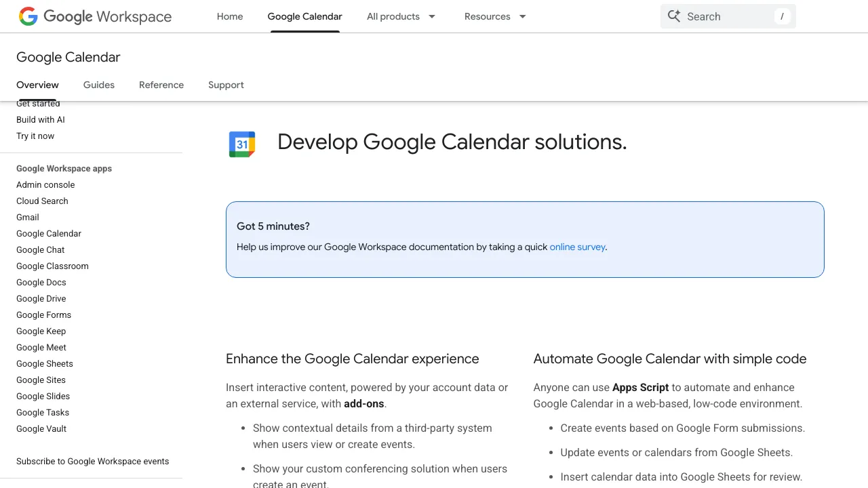
Task: Open Google Vault sidebar link
Action: [x=41, y=428]
